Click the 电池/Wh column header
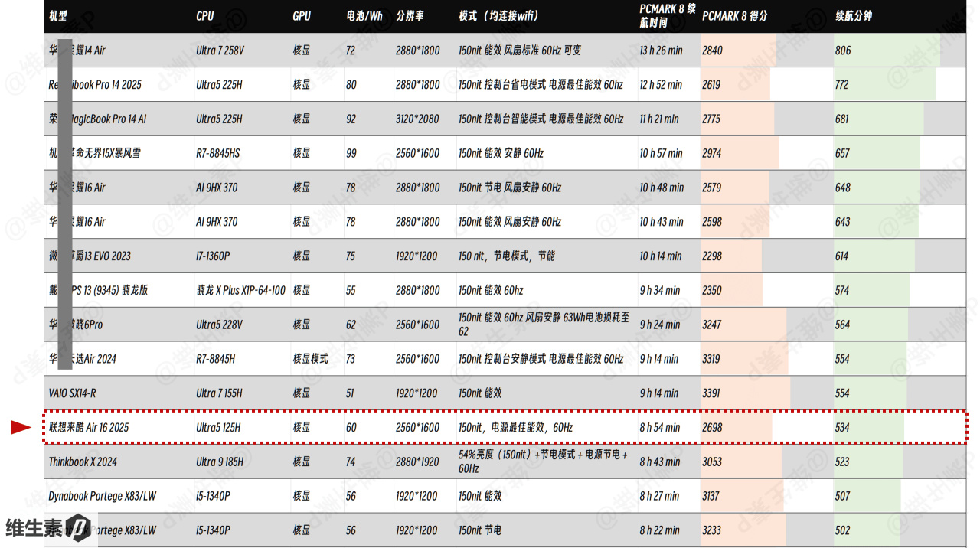980x548 pixels. (364, 16)
